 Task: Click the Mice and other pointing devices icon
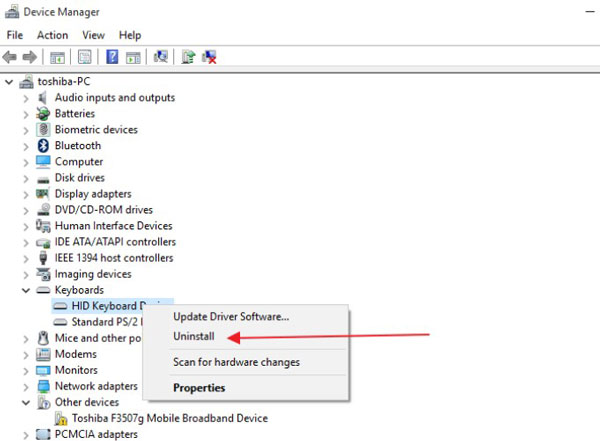coord(43,338)
